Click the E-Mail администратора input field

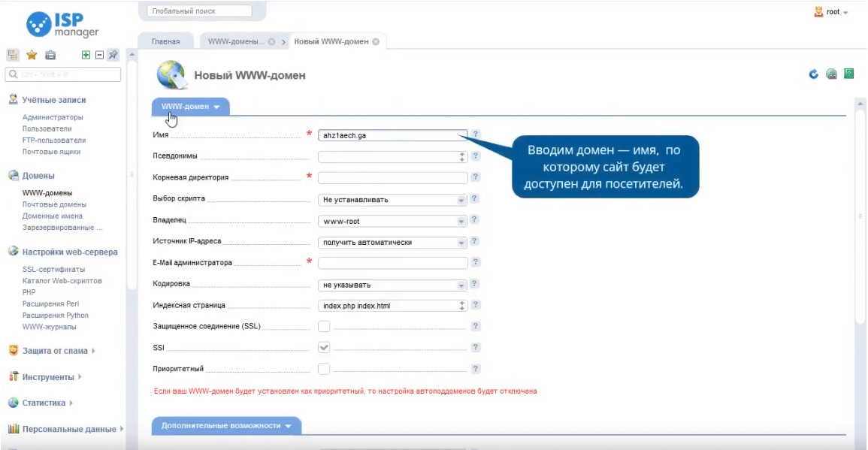(392, 263)
